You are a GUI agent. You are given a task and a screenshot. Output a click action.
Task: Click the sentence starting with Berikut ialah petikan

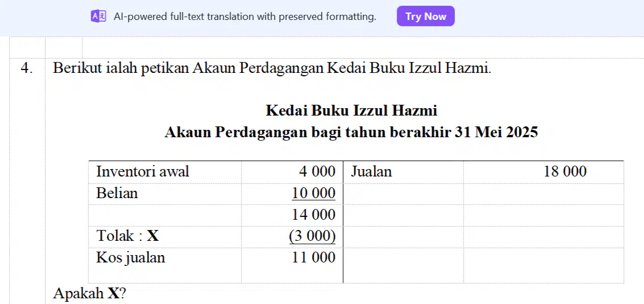(x=272, y=68)
